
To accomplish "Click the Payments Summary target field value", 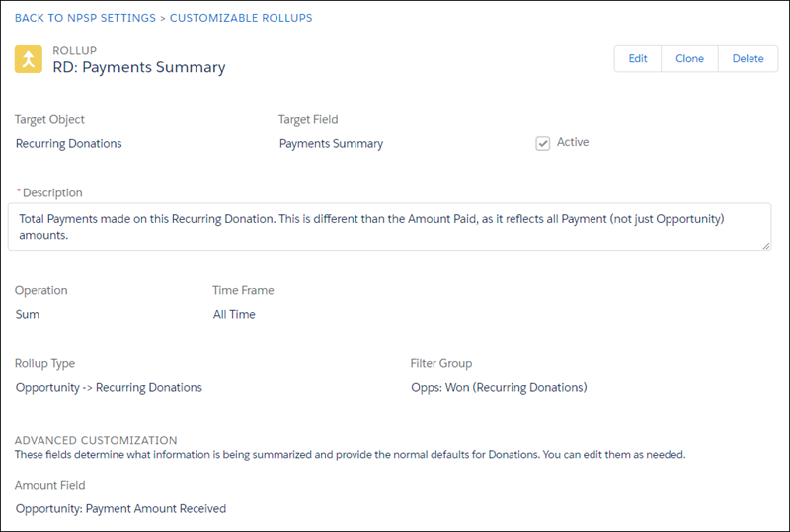I will 331,143.
